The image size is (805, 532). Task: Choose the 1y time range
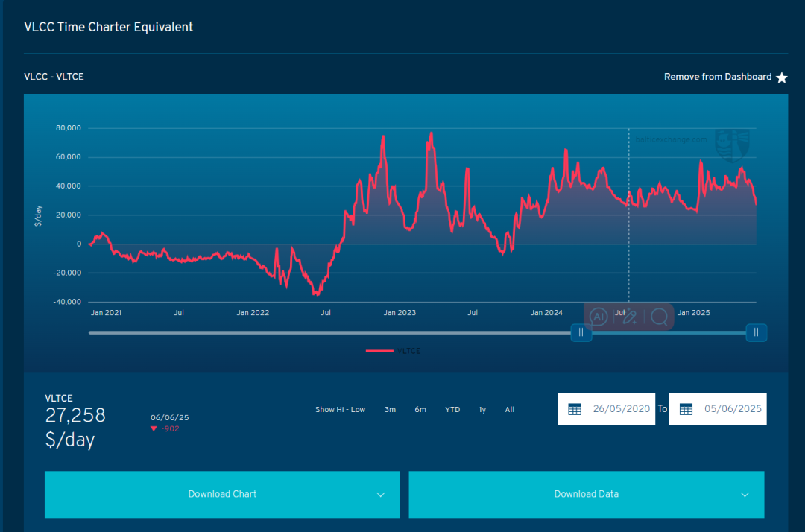coord(482,410)
